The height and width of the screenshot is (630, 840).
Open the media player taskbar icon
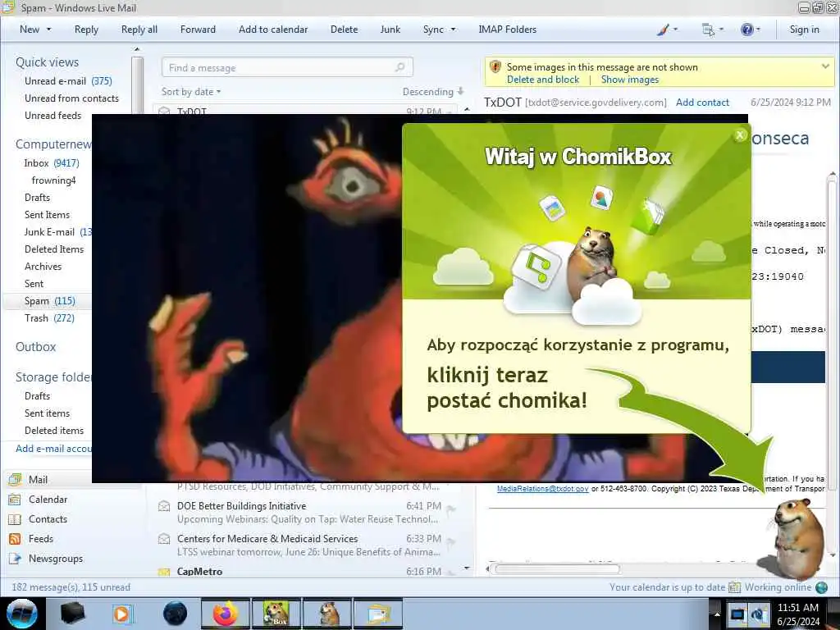tap(123, 614)
